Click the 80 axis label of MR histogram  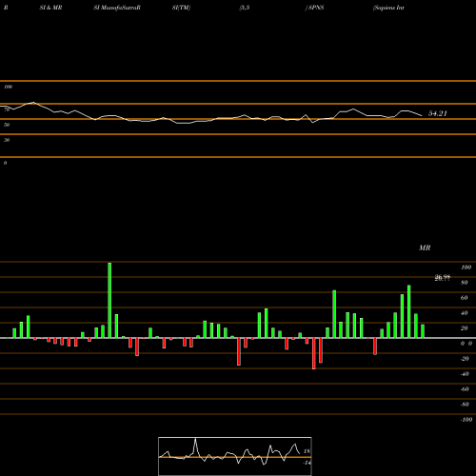coord(465,283)
